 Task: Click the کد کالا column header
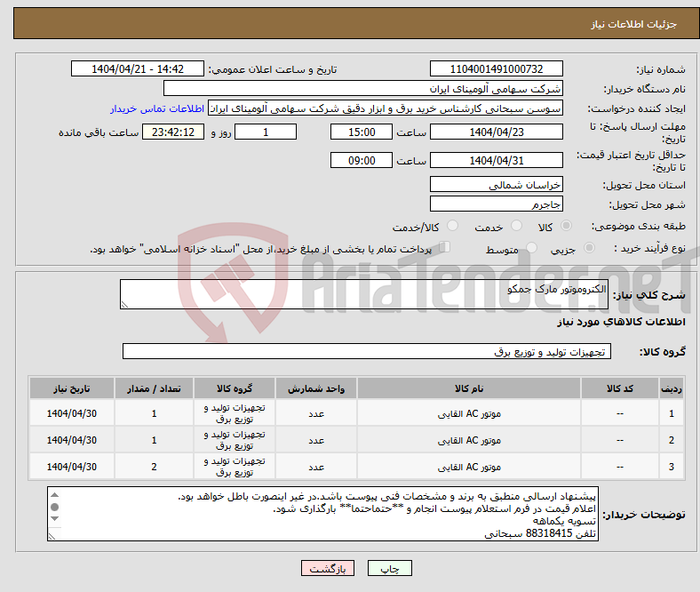click(620, 388)
